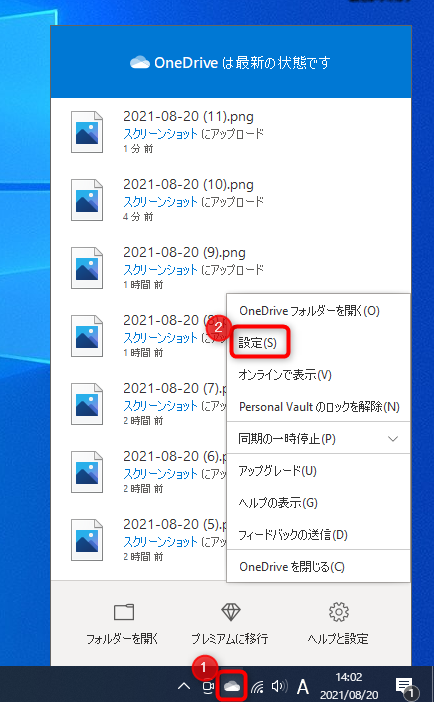Click the OneDrive cloud logo in header
Viewport: 434px width, 702px height.
click(x=140, y=63)
